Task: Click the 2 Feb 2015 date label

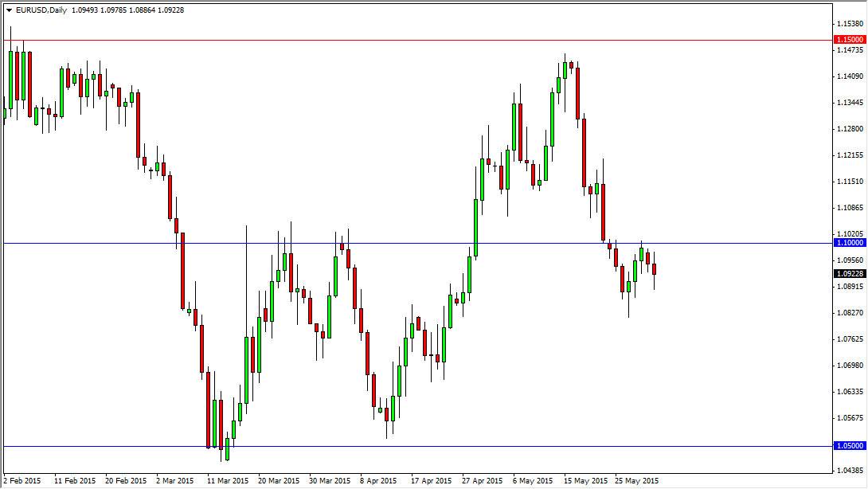Action: point(22,481)
